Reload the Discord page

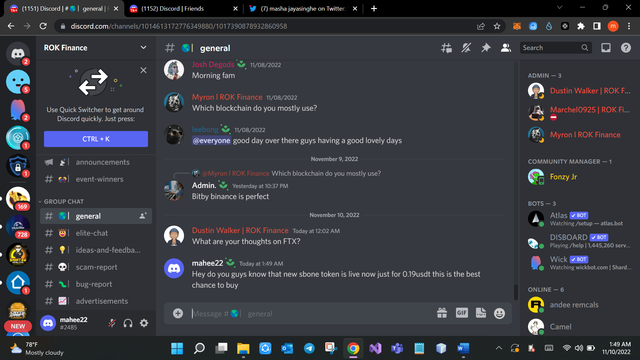[43, 26]
